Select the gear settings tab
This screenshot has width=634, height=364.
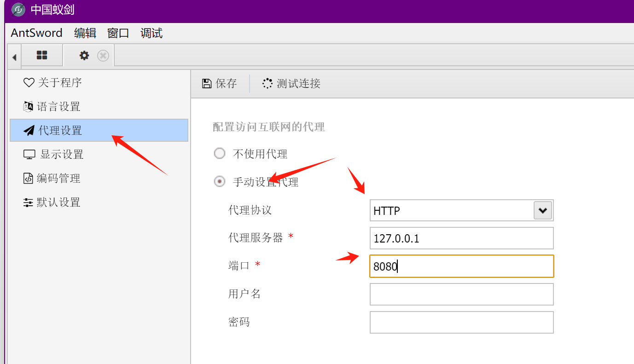(x=84, y=56)
